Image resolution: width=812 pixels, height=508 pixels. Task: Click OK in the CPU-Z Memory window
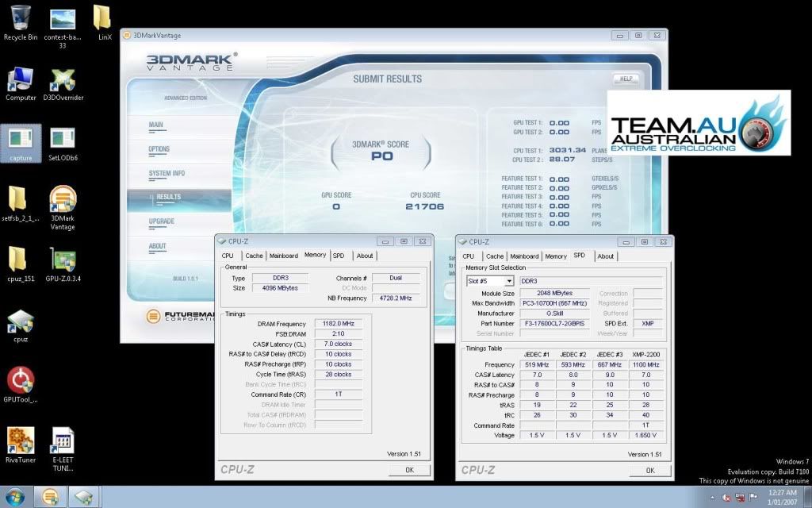pyautogui.click(x=410, y=470)
